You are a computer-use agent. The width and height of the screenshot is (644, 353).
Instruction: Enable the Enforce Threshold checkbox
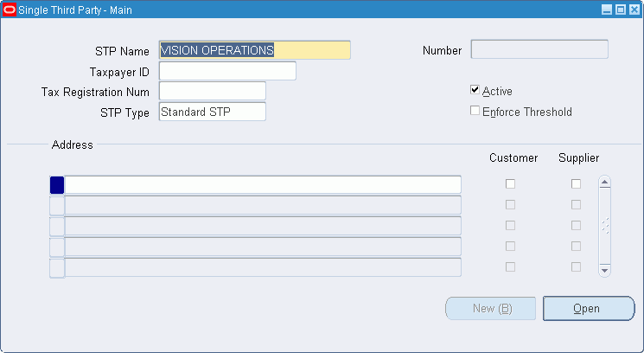pyautogui.click(x=475, y=111)
